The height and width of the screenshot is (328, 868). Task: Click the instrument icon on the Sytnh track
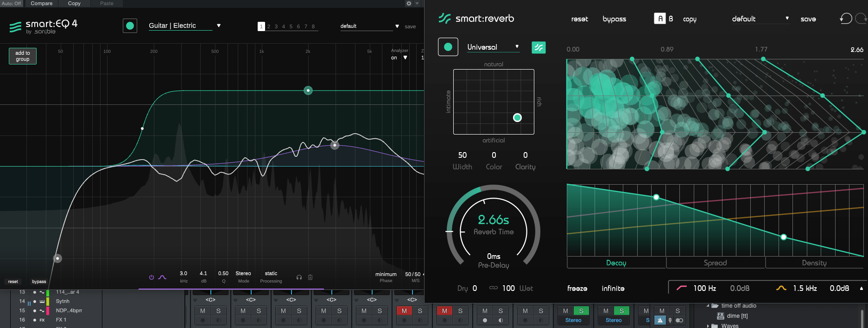42,301
